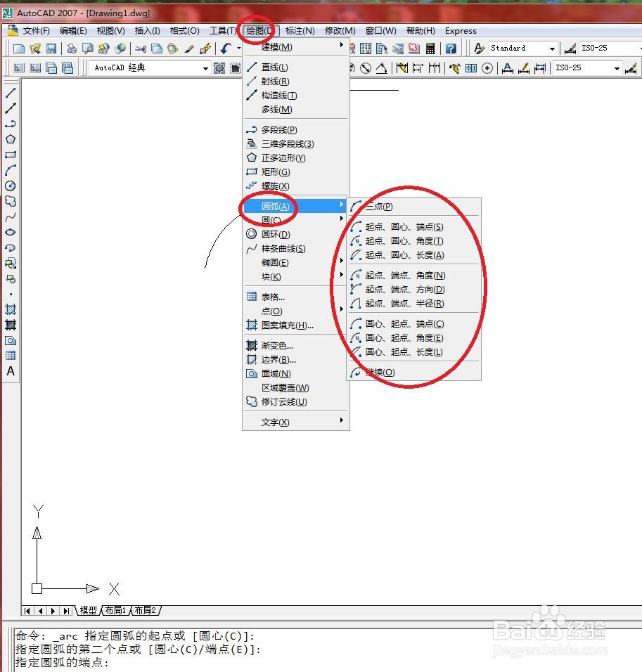This screenshot has width=642, height=672.
Task: Click the Save (floppy disk) icon
Action: (x=51, y=49)
